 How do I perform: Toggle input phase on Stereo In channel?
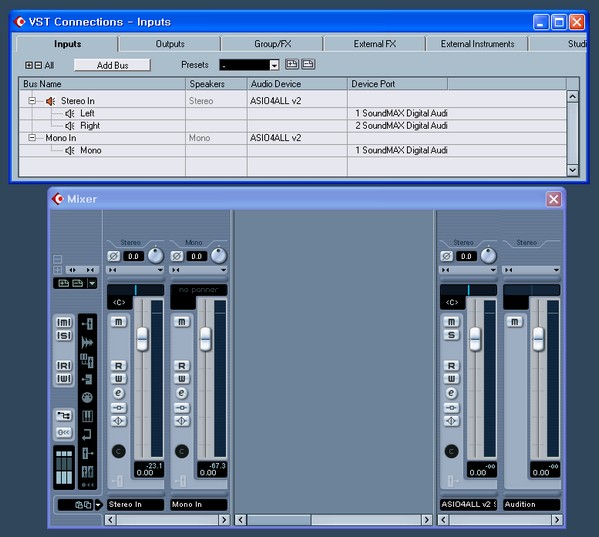point(113,256)
